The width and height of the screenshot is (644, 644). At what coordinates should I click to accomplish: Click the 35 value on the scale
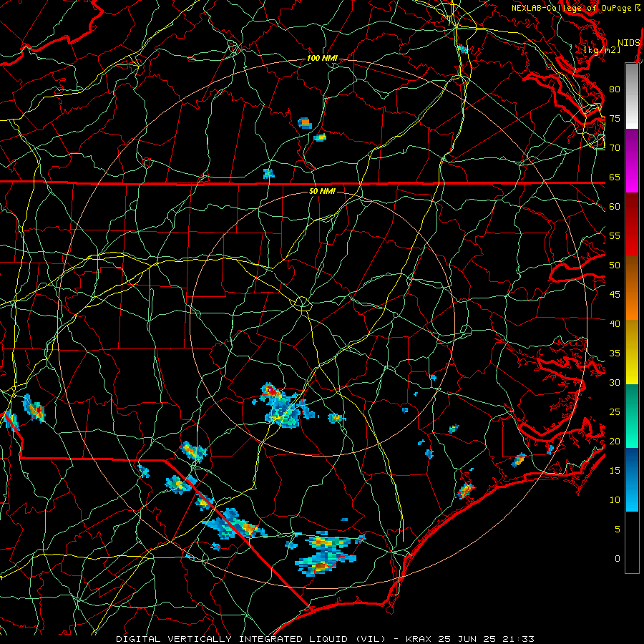(x=615, y=353)
